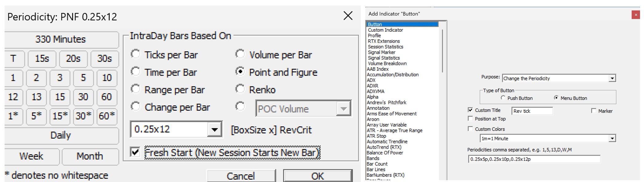Pick Volume Breakdown from the list
This screenshot has width=644, height=182.
pyautogui.click(x=387, y=64)
